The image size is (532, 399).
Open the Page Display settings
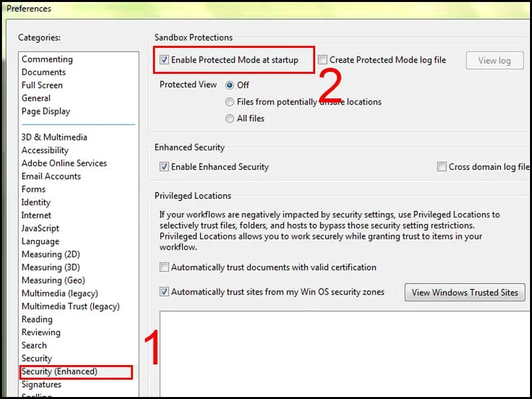coord(46,111)
